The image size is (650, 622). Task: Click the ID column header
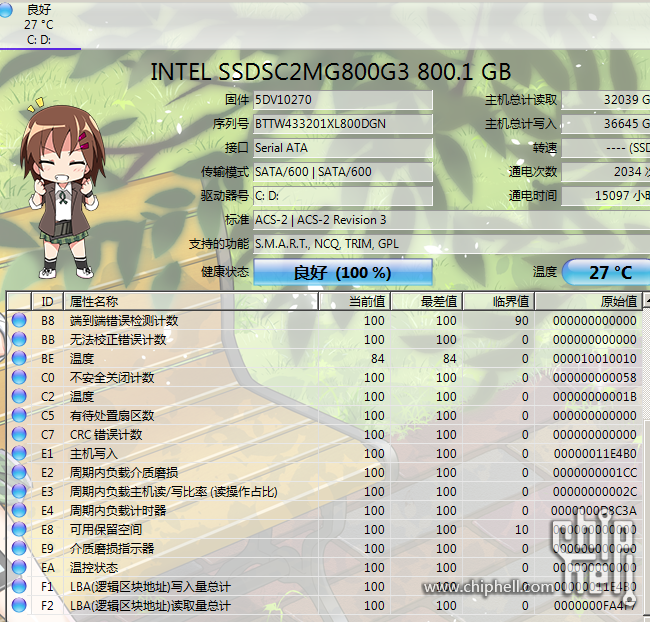pos(47,301)
